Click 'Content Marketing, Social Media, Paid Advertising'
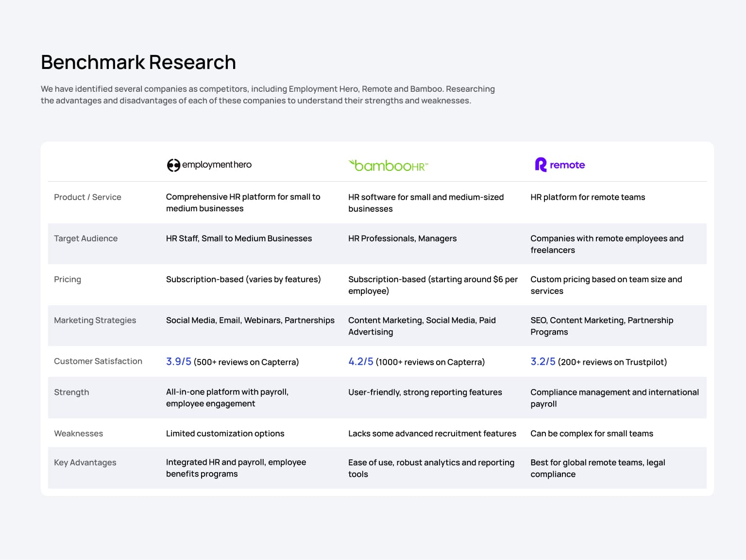746x560 pixels. point(422,326)
